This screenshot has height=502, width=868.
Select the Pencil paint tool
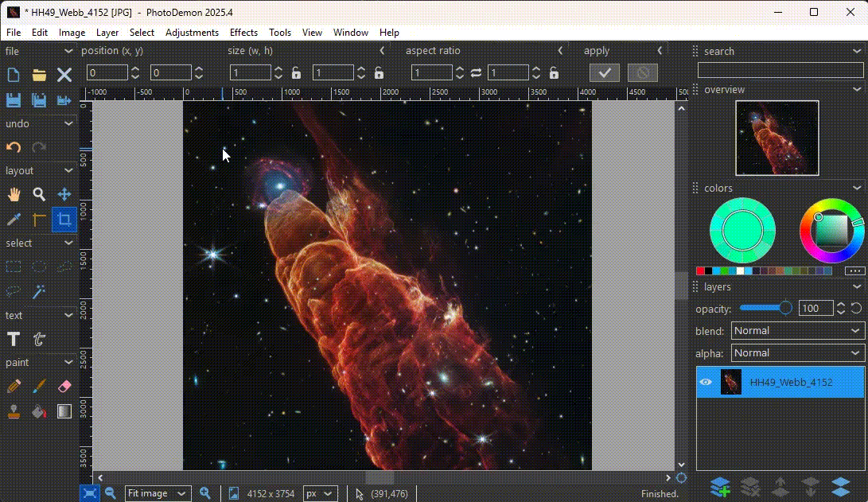[x=14, y=386]
